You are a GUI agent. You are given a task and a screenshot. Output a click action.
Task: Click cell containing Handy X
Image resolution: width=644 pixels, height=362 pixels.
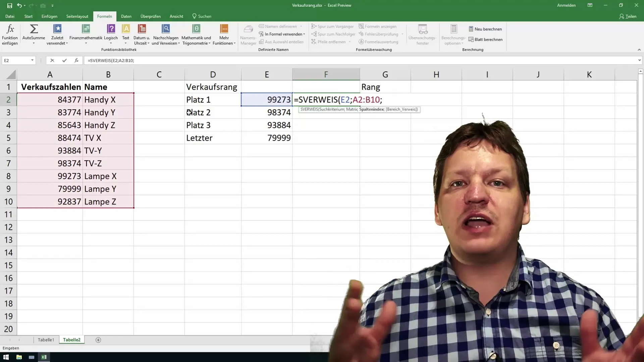point(108,100)
